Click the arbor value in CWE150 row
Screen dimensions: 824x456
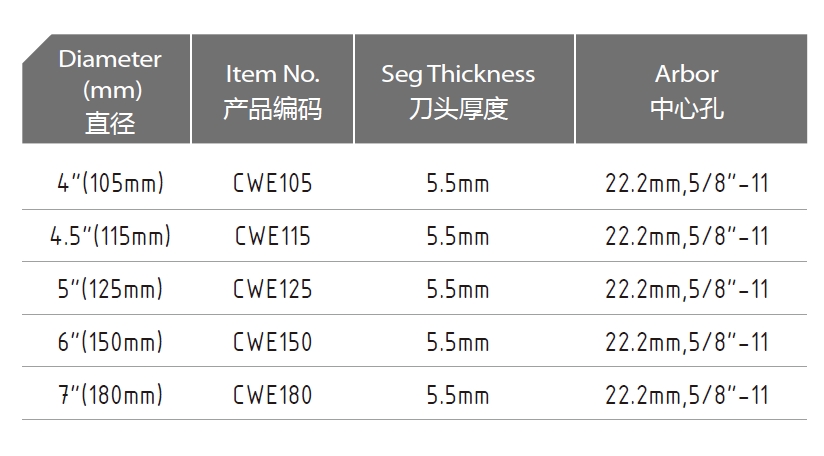[x=687, y=342]
